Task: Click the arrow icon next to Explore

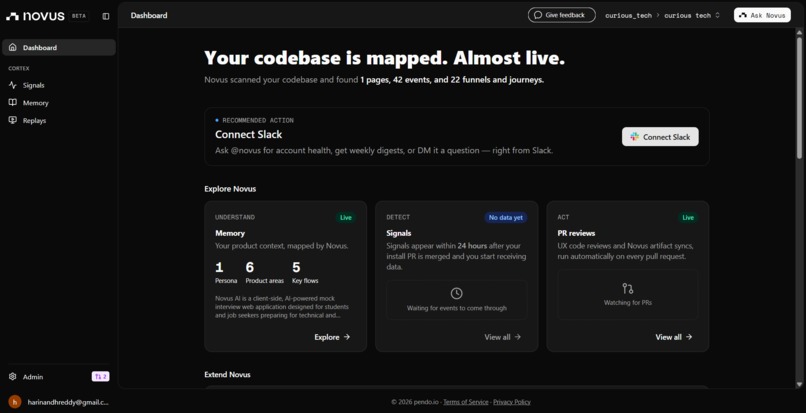Action: pos(347,337)
